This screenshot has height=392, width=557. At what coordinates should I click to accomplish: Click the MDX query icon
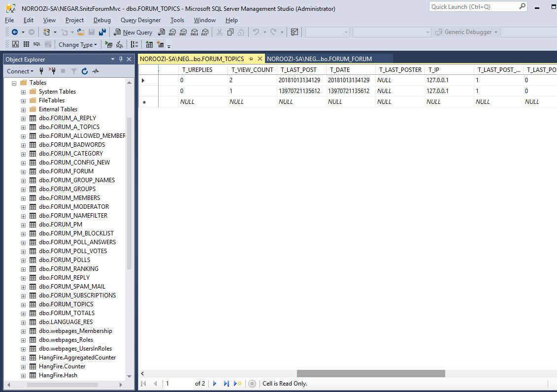coord(172,32)
